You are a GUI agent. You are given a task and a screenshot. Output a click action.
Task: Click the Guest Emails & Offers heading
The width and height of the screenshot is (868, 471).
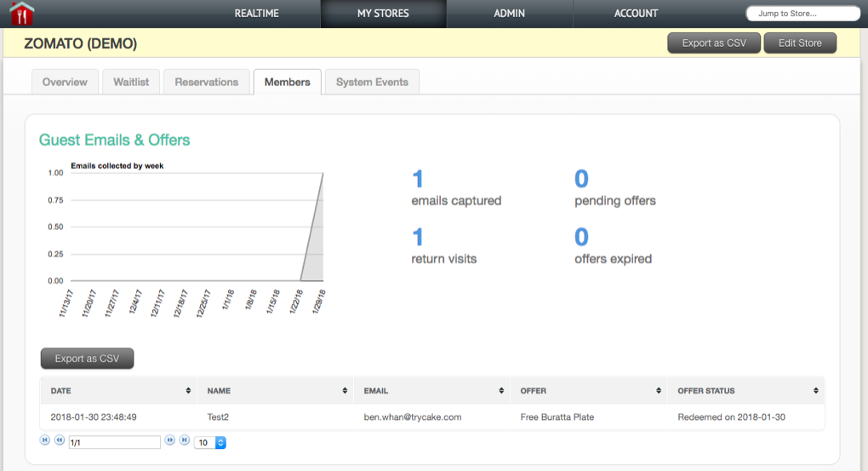point(114,140)
